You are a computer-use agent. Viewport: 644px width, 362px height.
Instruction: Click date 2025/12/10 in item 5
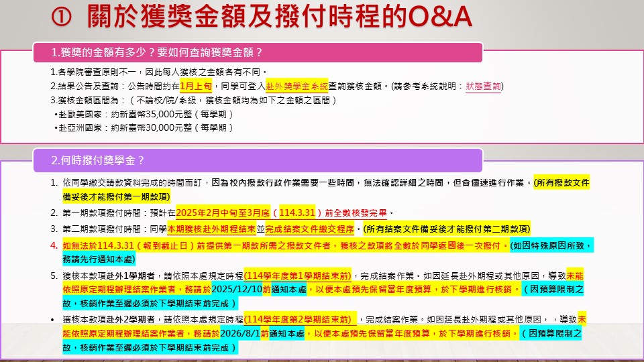(x=237, y=290)
